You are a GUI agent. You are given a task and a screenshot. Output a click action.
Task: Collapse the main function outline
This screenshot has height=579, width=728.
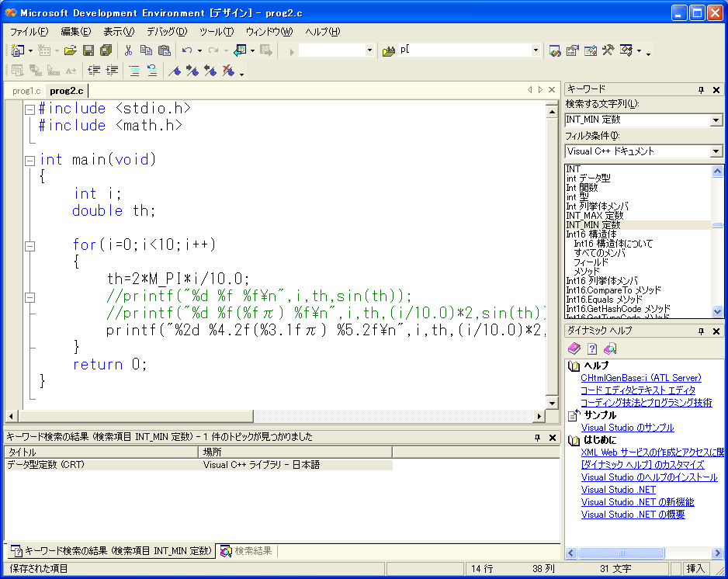[x=29, y=161]
